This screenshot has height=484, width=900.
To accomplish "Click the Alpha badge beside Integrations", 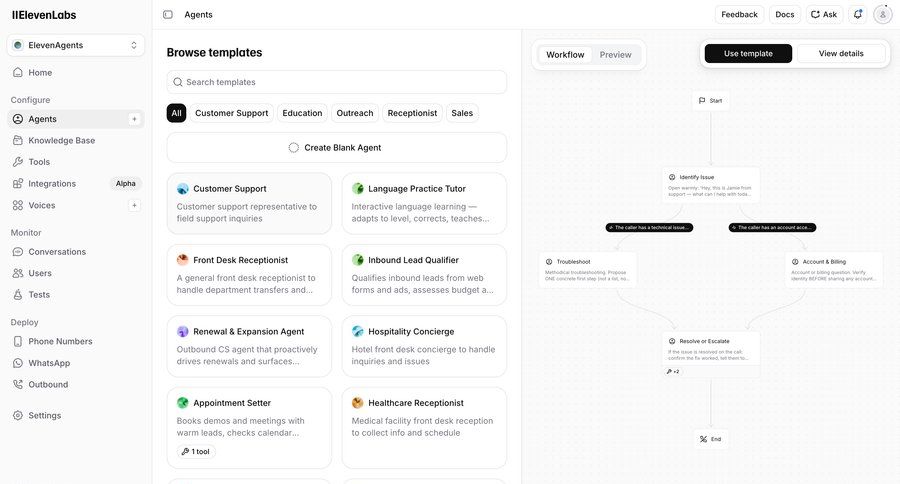I will (126, 184).
